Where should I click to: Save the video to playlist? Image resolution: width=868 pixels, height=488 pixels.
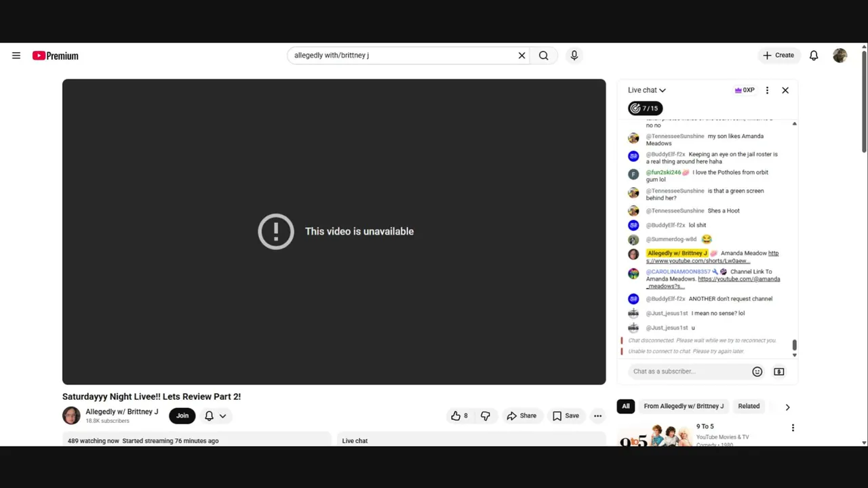566,415
